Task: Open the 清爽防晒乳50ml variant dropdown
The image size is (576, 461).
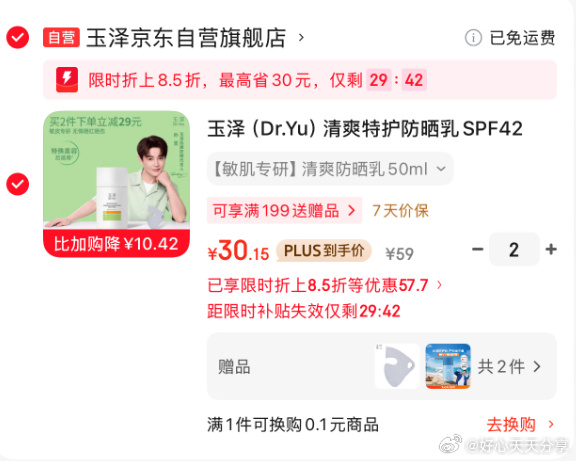Action: 330,169
